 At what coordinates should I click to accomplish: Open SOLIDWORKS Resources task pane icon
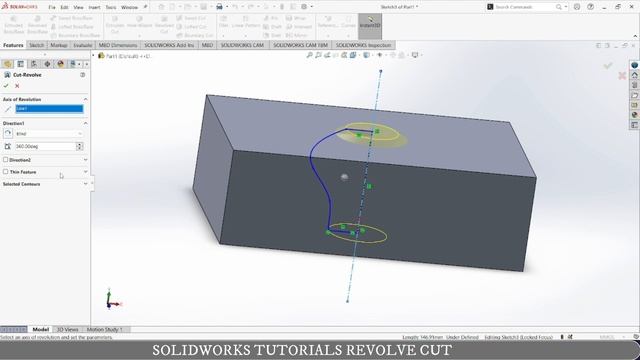point(634,65)
